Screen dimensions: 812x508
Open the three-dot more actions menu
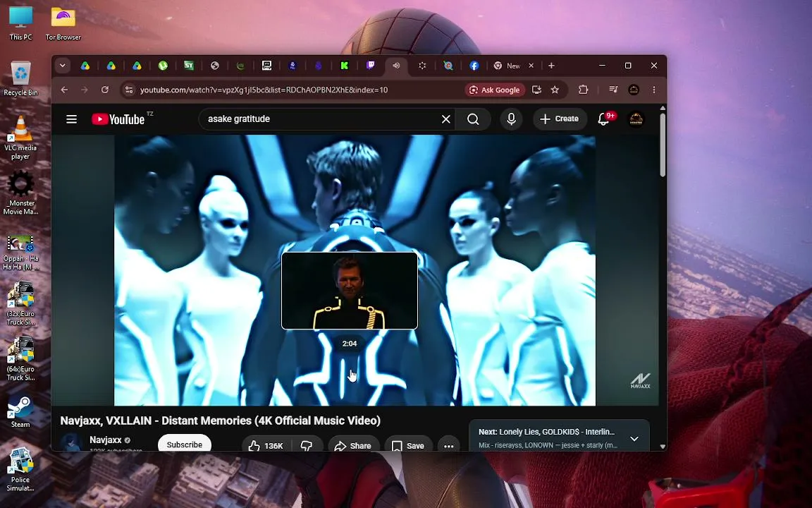pos(448,445)
